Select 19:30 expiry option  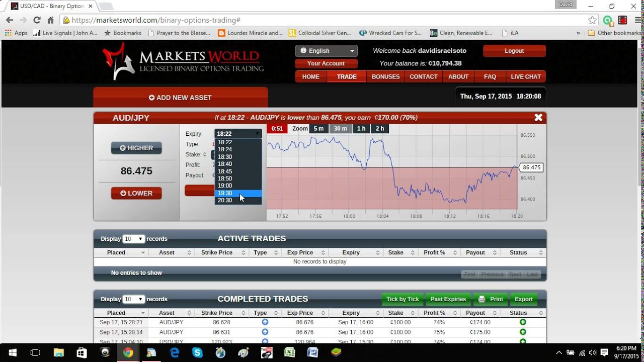(238, 193)
